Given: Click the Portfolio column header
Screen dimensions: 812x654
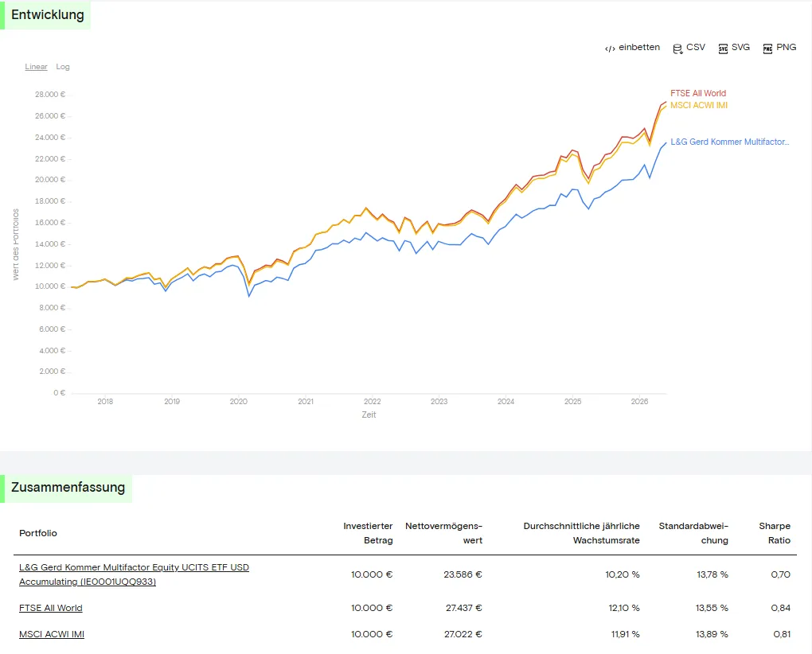Looking at the screenshot, I should 37,533.
